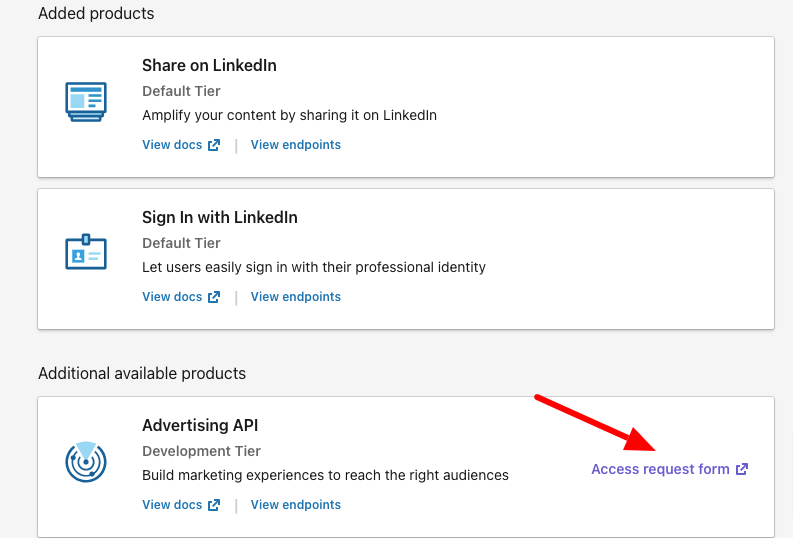Viewport: 793px width, 538px height.
Task: Click the Advertising API radar icon
Action: point(86,461)
